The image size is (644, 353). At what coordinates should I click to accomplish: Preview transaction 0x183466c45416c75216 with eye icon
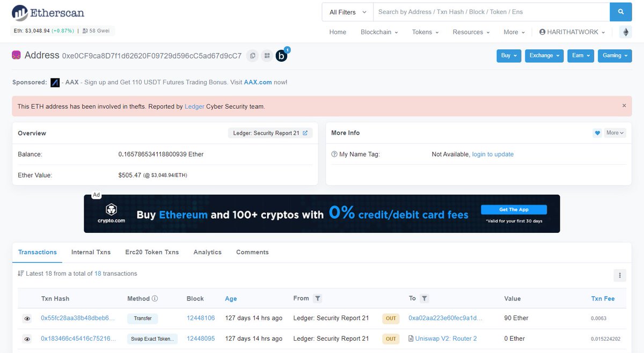pos(27,339)
